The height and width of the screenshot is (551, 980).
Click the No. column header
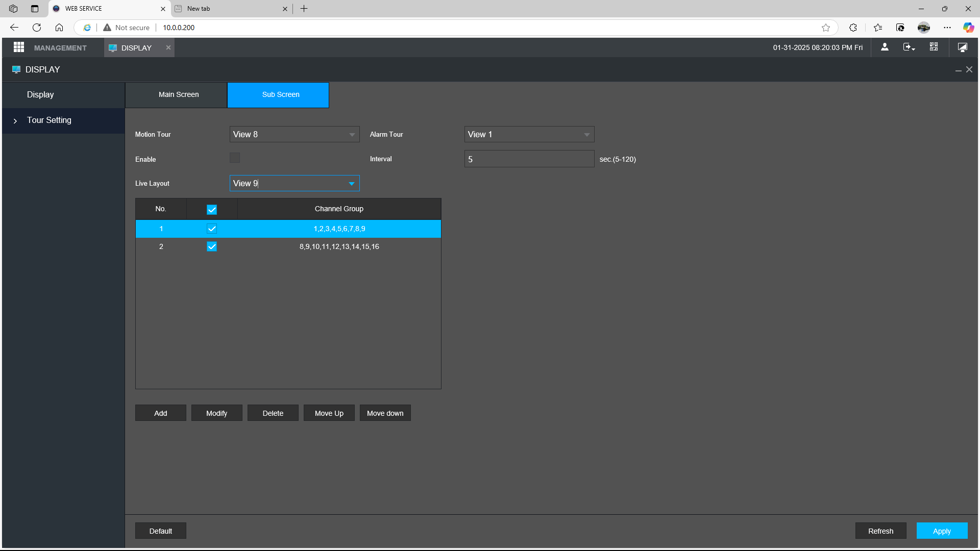[x=161, y=209]
